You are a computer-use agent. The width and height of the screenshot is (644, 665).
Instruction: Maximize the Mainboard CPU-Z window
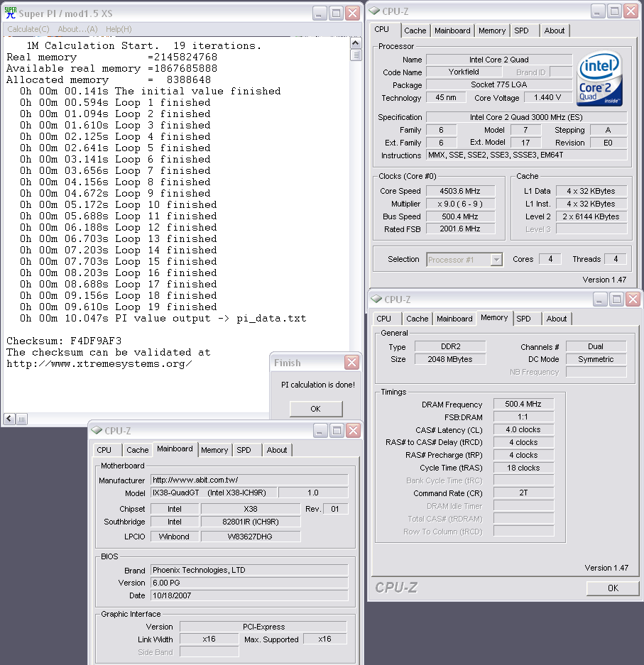pos(337,431)
